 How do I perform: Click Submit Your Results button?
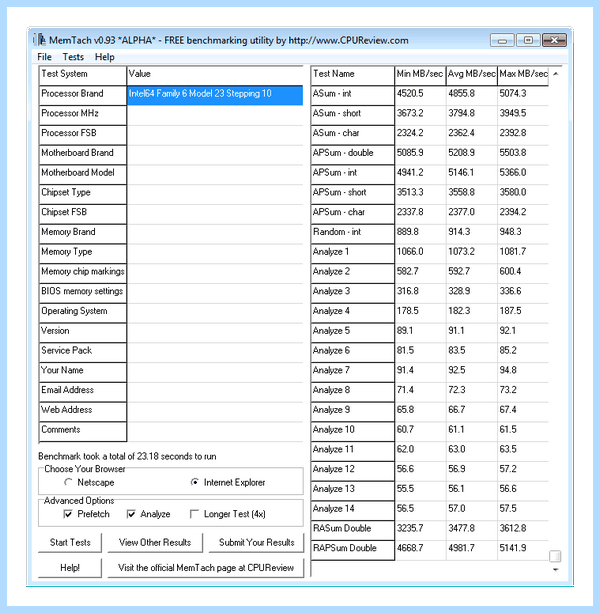pos(256,543)
